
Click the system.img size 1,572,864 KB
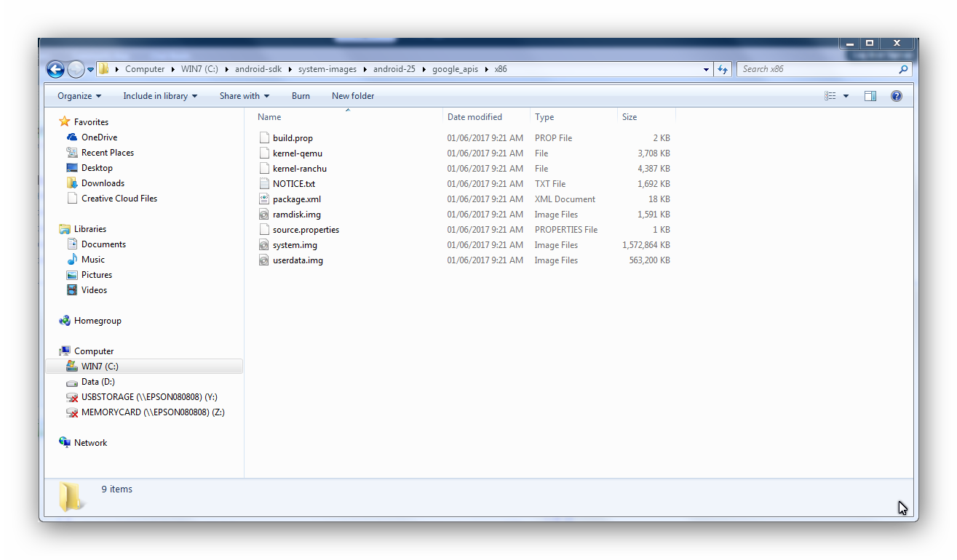[x=646, y=245]
